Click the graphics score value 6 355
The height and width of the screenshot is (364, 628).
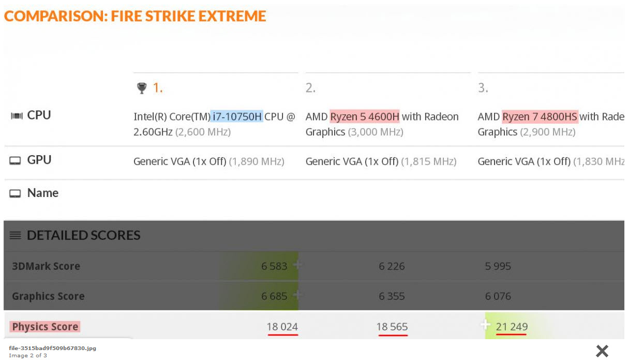click(x=392, y=296)
